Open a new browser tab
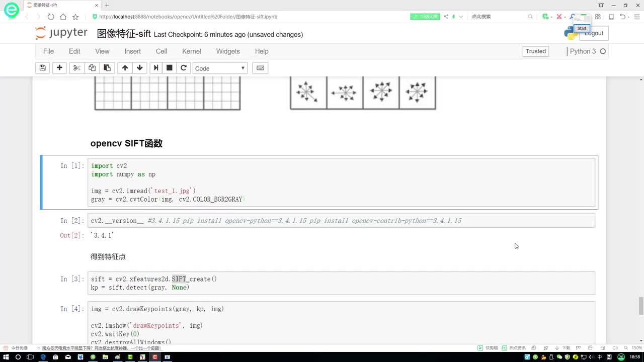The height and width of the screenshot is (362, 644). click(107, 5)
